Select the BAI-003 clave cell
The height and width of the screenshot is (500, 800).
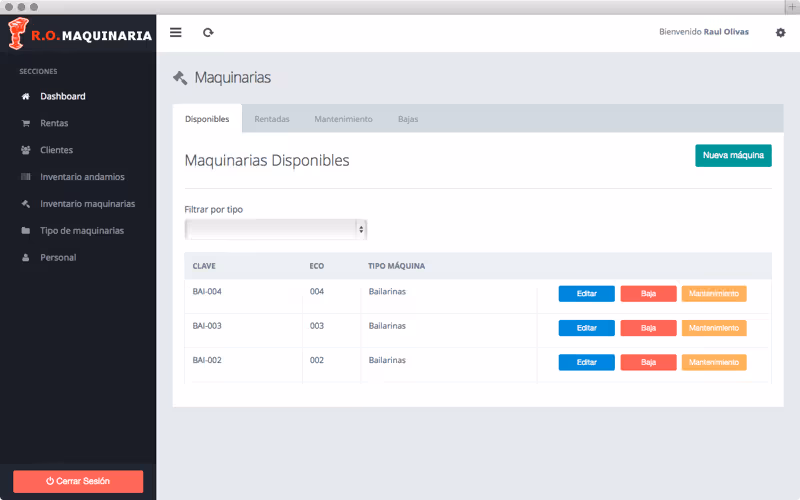207,326
